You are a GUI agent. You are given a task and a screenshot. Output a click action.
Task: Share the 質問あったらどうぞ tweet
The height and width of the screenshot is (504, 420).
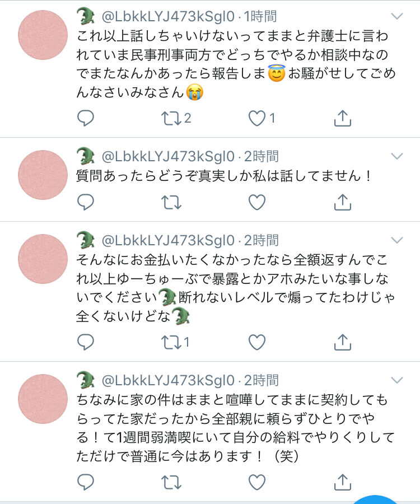point(343,202)
